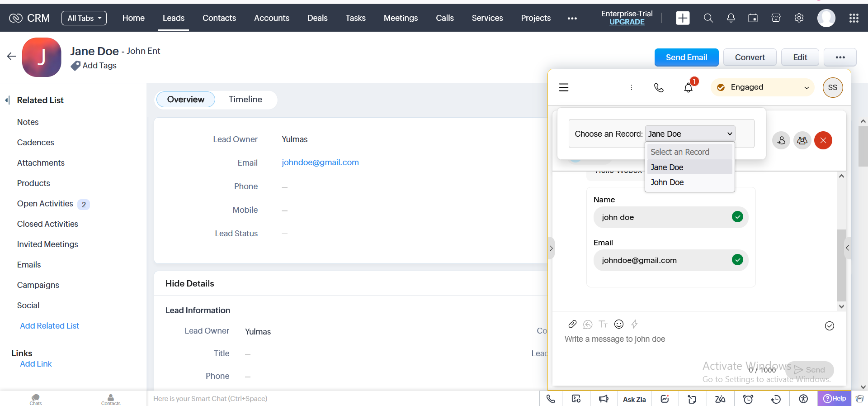
Task: Expand the Engaged status dropdown
Action: [807, 88]
